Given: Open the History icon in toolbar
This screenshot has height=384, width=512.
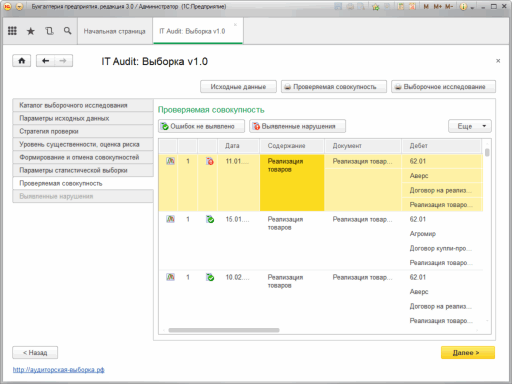Looking at the screenshot, I should [49, 31].
